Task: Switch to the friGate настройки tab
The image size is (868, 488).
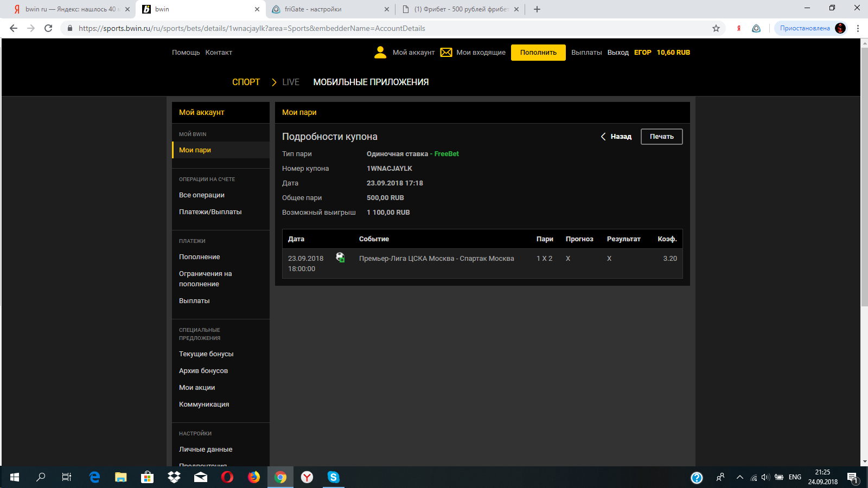Action: click(x=331, y=9)
